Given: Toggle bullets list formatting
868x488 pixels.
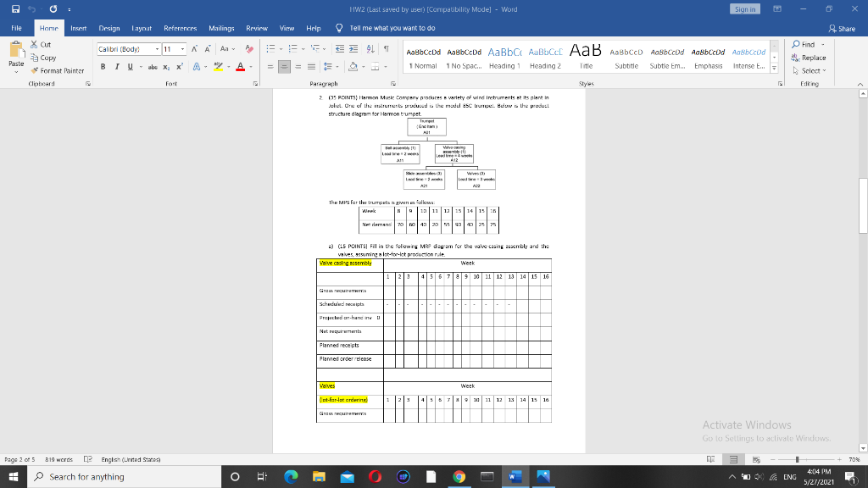Looking at the screenshot, I should [271, 48].
